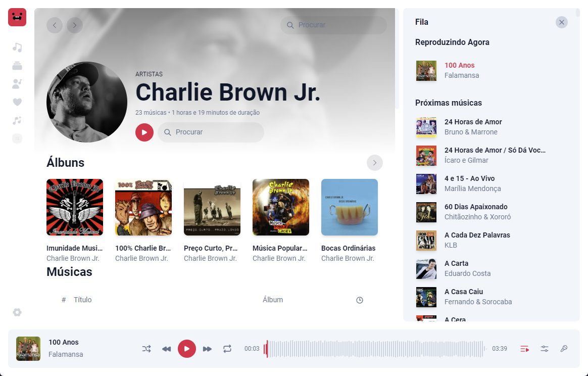Image resolution: width=588 pixels, height=376 pixels.
Task: Show next albums with the chevron
Action: click(375, 163)
